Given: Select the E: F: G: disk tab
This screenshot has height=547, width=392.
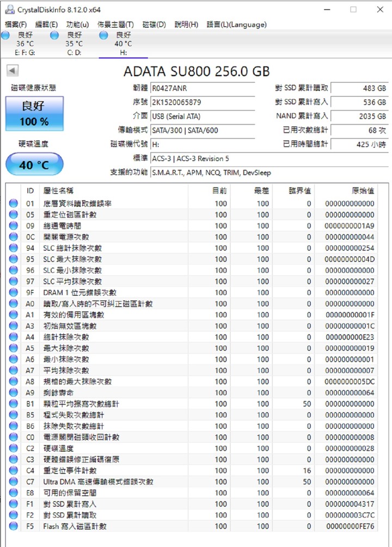Looking at the screenshot, I should (24, 44).
